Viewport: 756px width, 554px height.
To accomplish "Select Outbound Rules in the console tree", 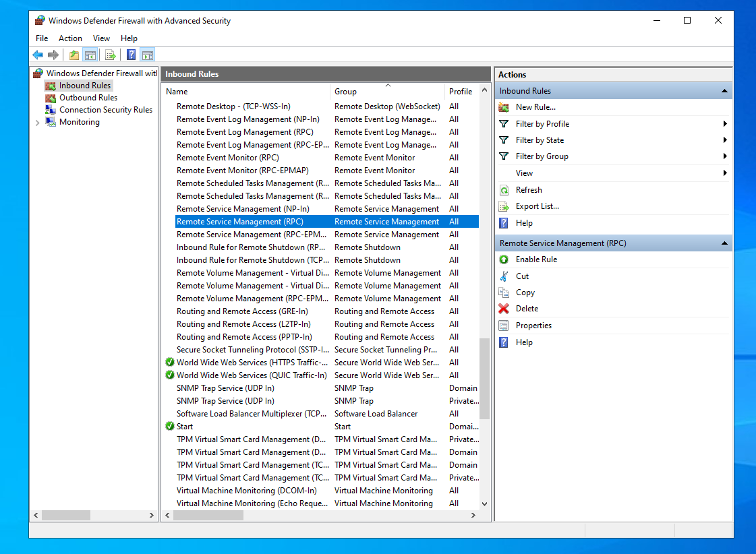I will (x=88, y=98).
